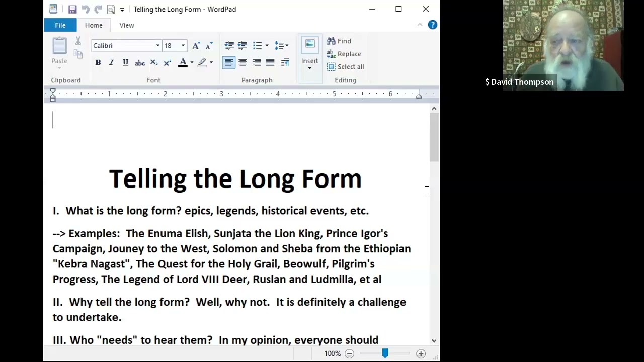644x362 pixels.
Task: Expand Customize Quick Access Toolbar arrow
Action: (122, 10)
